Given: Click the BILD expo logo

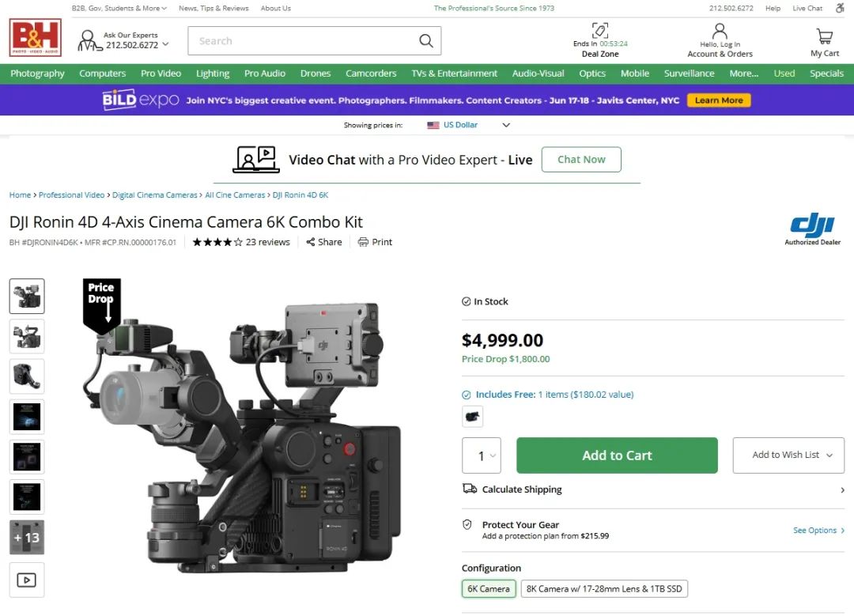Looking at the screenshot, I should tap(141, 100).
